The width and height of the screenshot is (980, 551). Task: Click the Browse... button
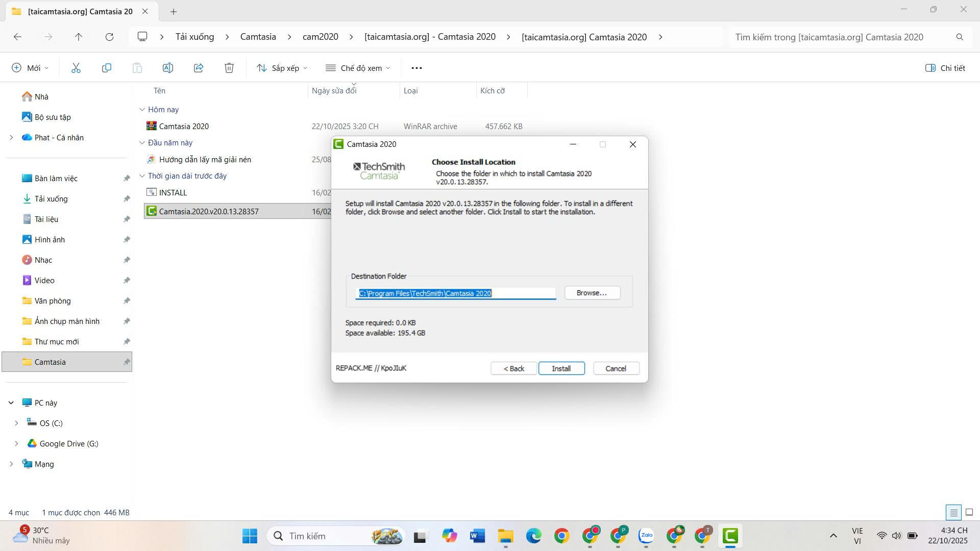592,293
